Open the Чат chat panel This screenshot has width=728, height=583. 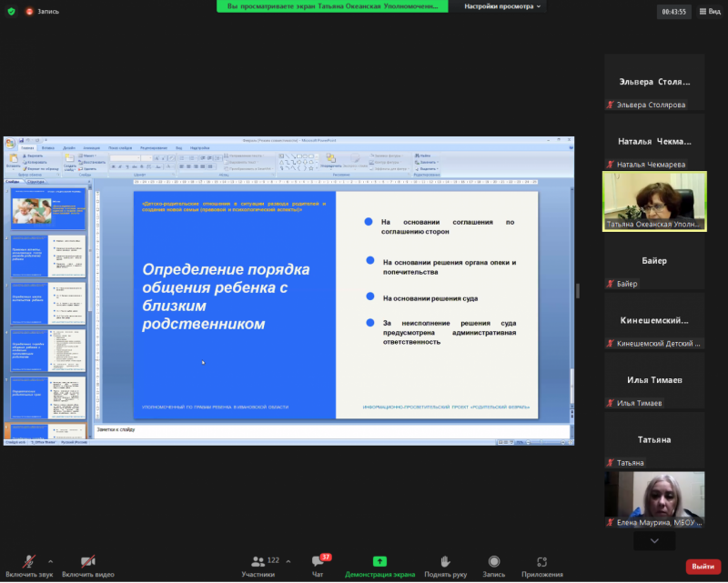click(318, 566)
